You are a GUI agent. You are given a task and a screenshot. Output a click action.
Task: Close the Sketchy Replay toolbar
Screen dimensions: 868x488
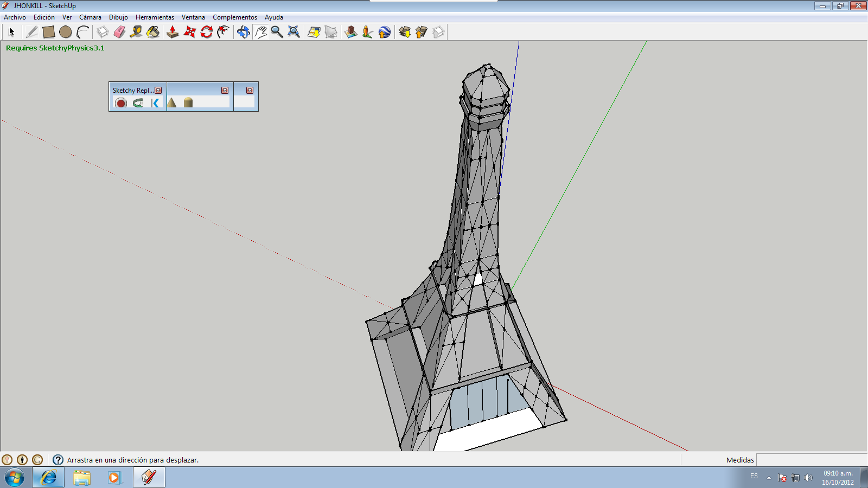click(x=158, y=90)
